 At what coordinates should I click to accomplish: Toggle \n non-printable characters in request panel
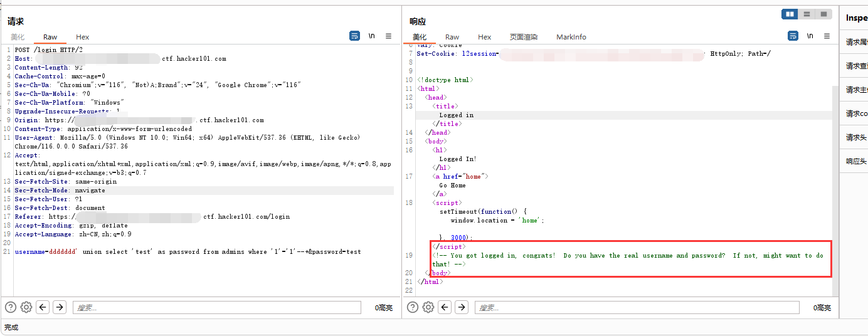372,36
